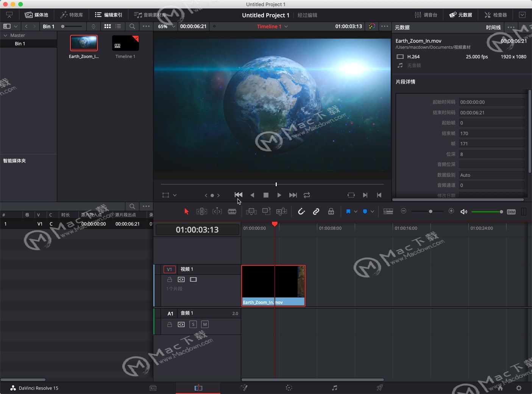Click the zoom in plus icon
The height and width of the screenshot is (394, 532).
(x=451, y=211)
